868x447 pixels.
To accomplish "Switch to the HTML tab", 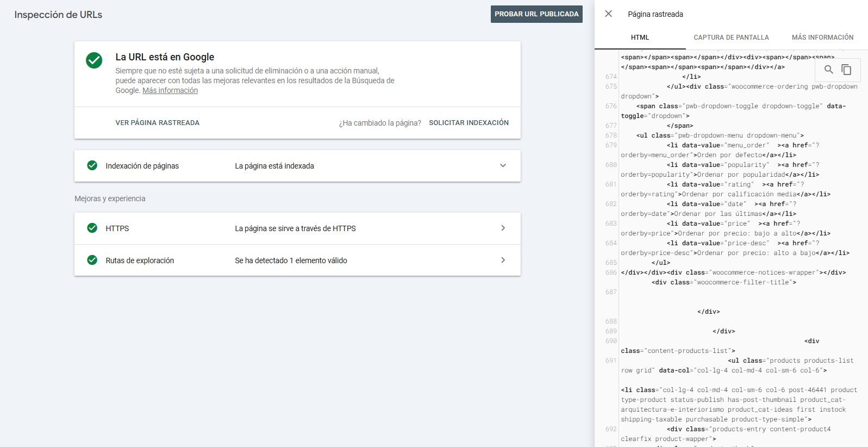I will pos(640,38).
